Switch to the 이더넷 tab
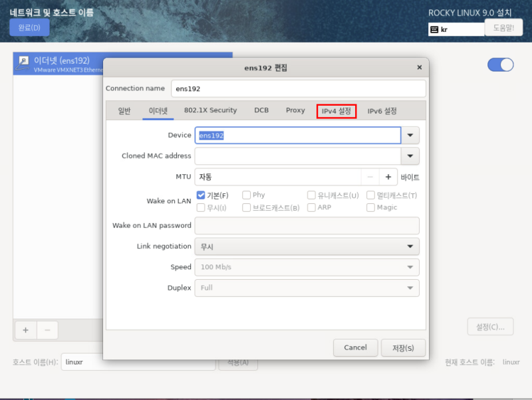 point(158,110)
